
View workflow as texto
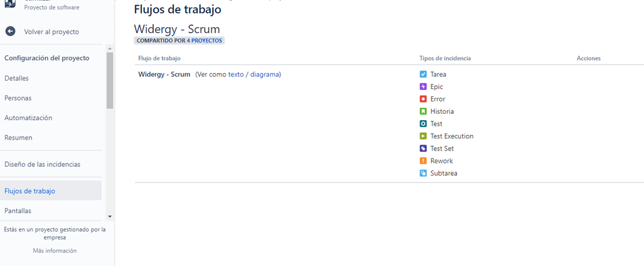[x=236, y=74]
